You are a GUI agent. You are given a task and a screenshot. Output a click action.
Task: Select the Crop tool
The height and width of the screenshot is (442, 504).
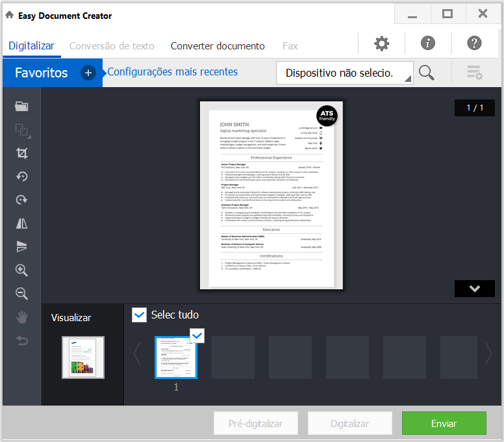point(22,153)
